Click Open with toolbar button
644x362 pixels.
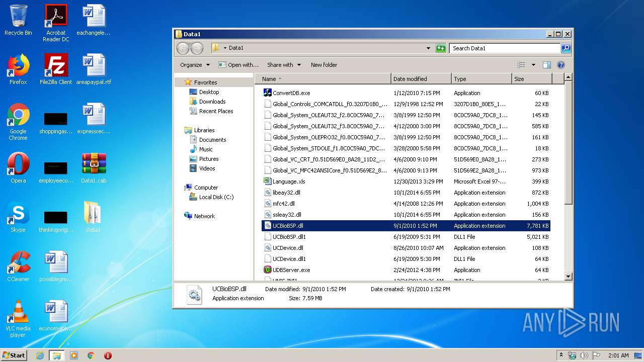pos(238,65)
